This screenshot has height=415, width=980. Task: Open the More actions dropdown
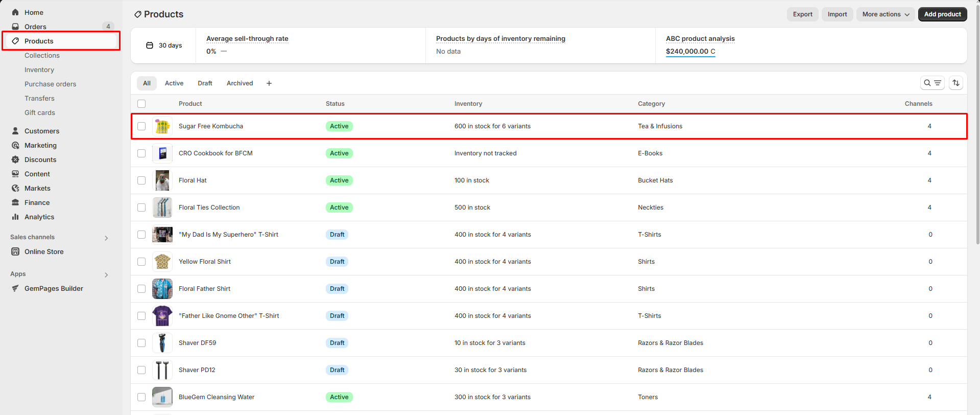click(885, 14)
